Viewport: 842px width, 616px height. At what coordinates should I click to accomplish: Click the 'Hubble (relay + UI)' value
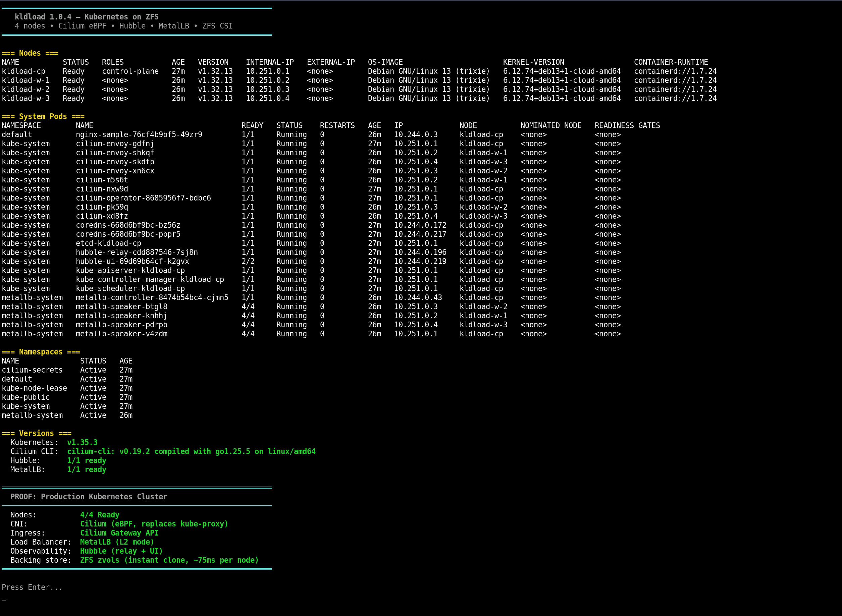[x=122, y=551]
